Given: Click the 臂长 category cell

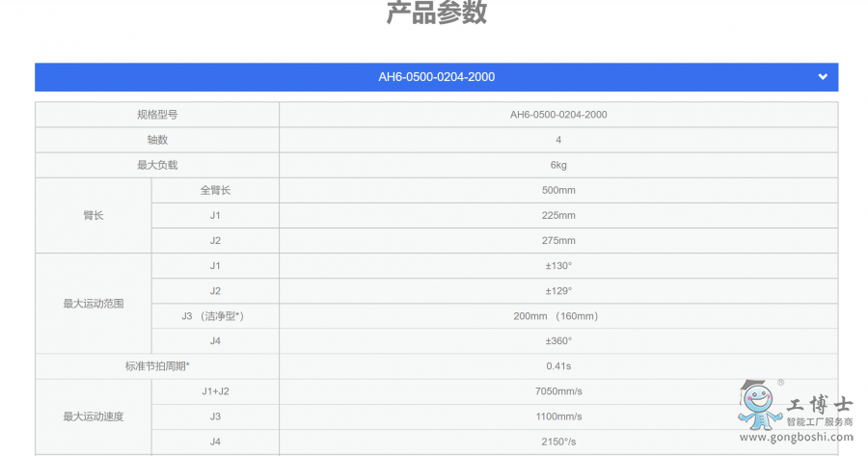Looking at the screenshot, I should [x=94, y=215].
